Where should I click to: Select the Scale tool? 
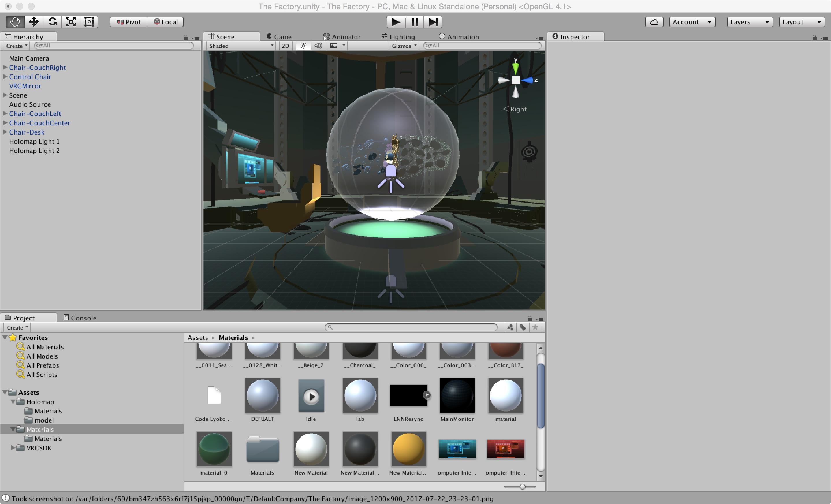point(70,22)
